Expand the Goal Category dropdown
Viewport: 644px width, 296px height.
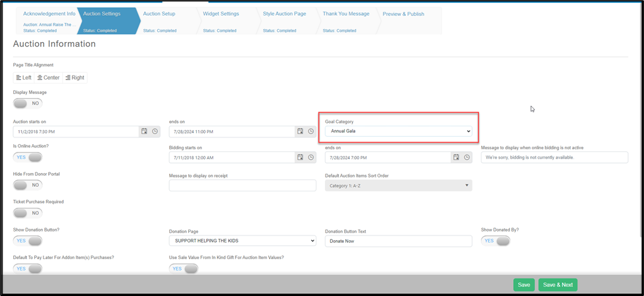tap(399, 132)
